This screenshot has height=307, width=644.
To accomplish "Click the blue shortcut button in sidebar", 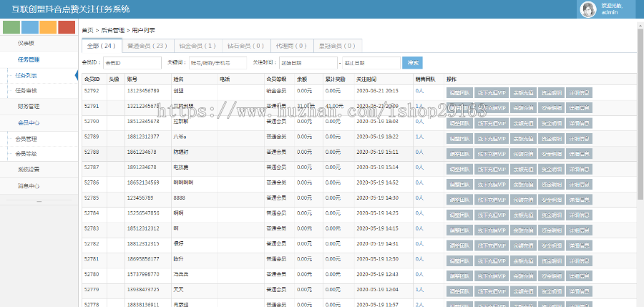I will (30, 28).
